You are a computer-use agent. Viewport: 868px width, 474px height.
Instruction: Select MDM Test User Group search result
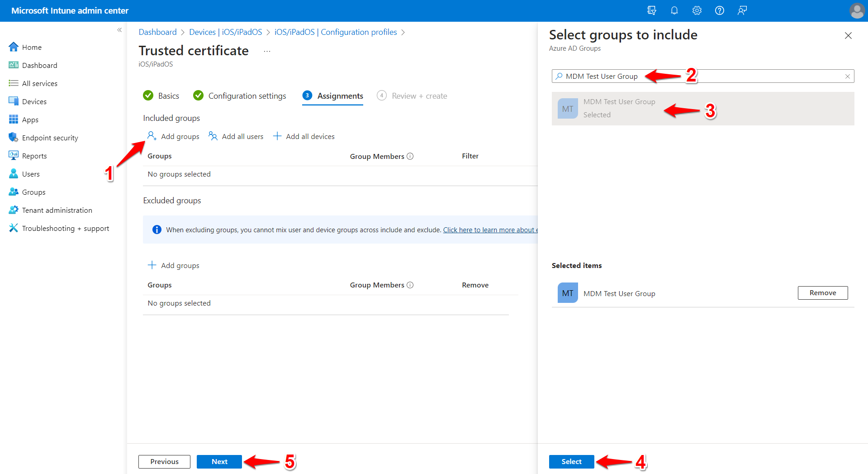(703, 109)
